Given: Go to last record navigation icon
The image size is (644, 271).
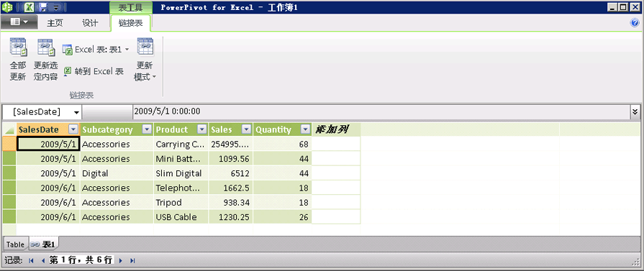Looking at the screenshot, I should 132,260.
